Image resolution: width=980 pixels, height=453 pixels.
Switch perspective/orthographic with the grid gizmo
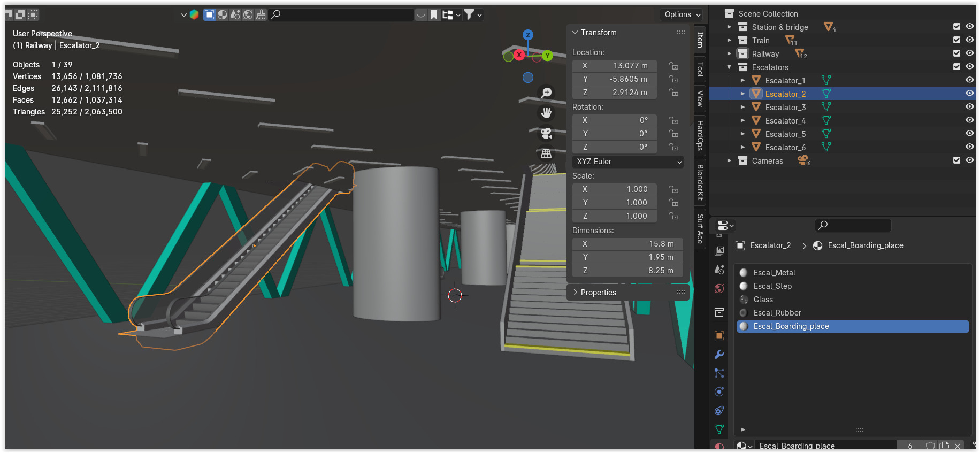(x=546, y=153)
